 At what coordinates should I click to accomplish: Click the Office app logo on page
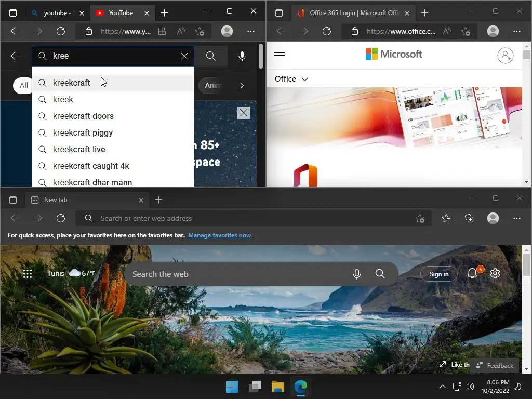pyautogui.click(x=305, y=175)
